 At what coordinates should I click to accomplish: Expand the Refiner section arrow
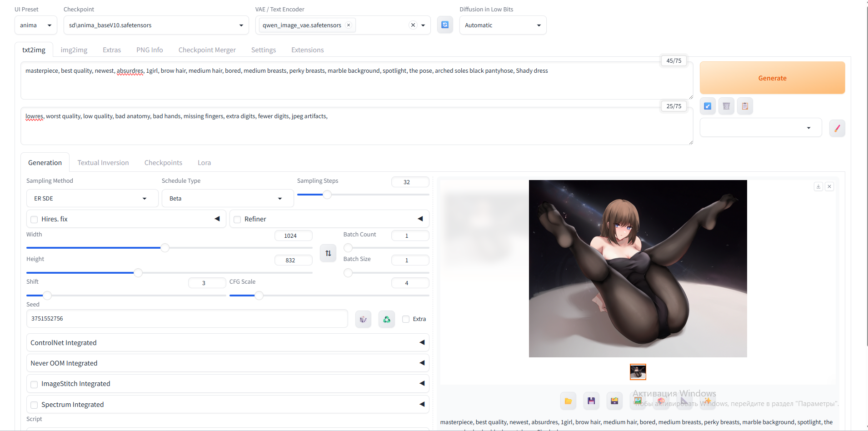420,219
